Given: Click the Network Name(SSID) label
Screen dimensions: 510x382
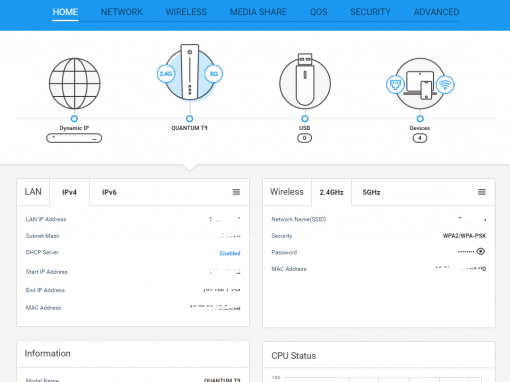Looking at the screenshot, I should point(299,219).
